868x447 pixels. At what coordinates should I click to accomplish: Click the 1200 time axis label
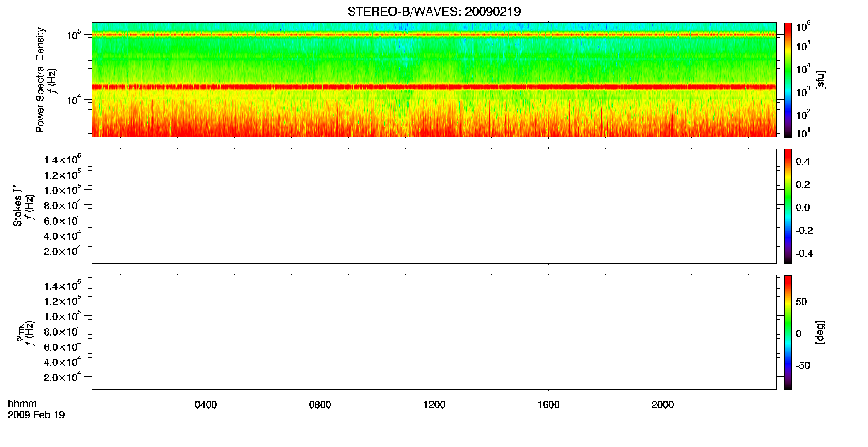click(434, 405)
